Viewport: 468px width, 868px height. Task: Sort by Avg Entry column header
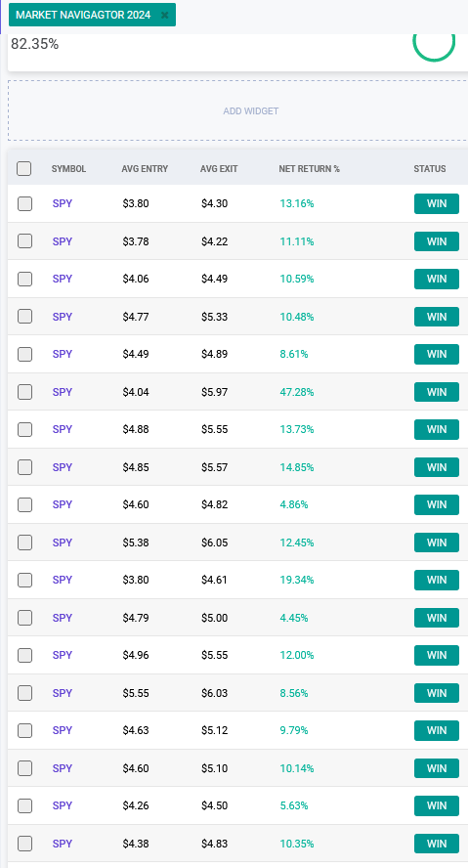click(145, 169)
